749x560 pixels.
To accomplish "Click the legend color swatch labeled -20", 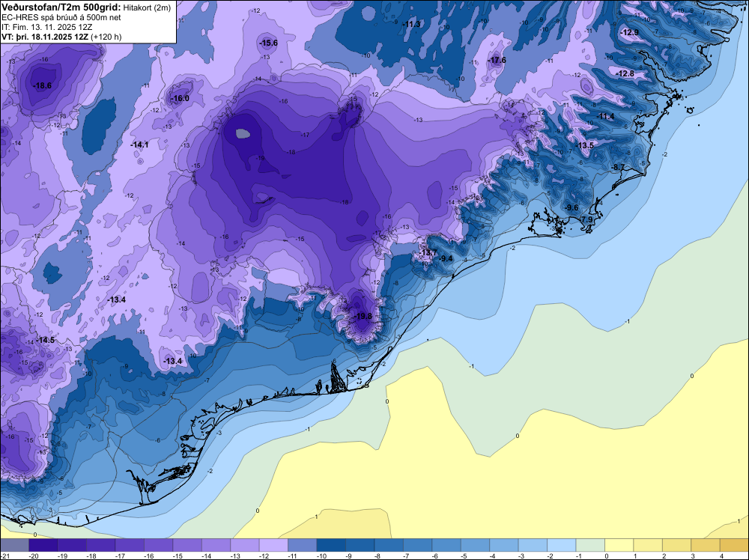I will point(43,545).
